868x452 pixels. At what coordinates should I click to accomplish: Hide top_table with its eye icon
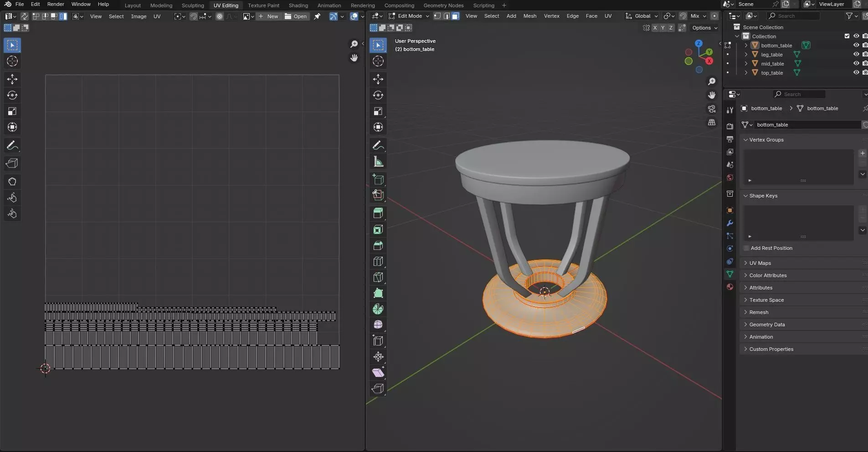tap(856, 72)
